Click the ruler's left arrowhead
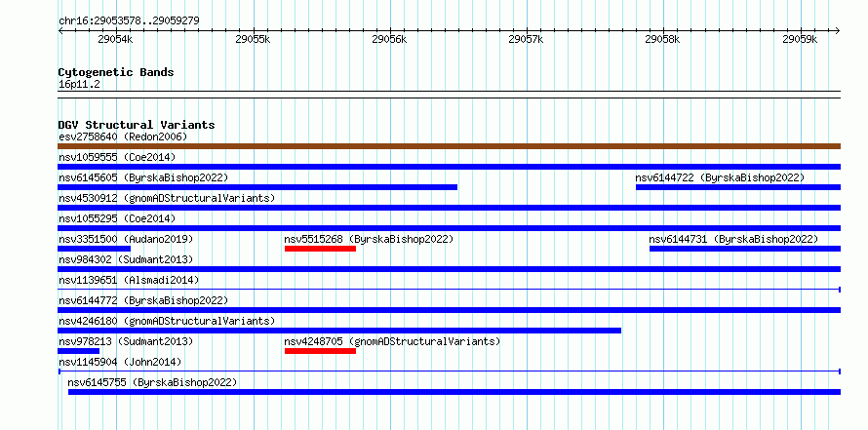Image resolution: width=868 pixels, height=430 pixels. tap(60, 30)
